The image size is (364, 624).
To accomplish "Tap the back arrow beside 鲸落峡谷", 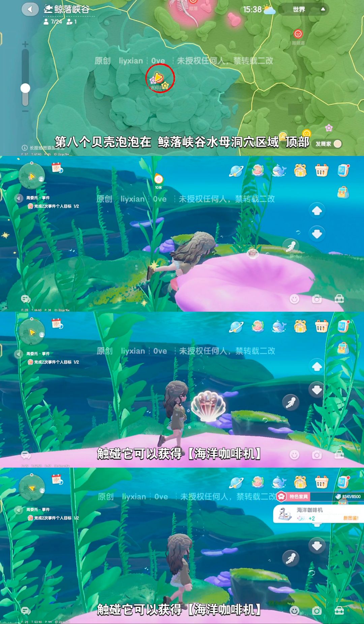I will [x=30, y=9].
